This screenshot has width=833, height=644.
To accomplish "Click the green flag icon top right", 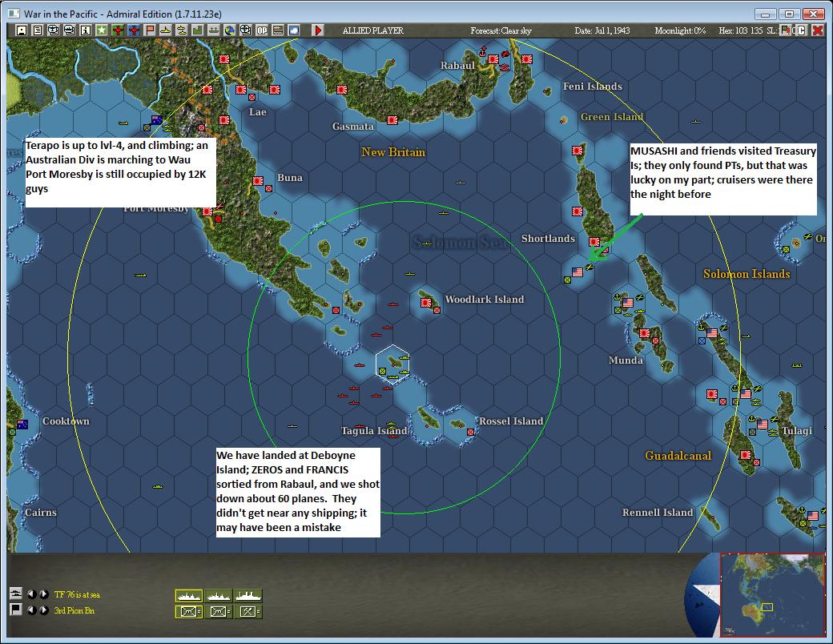I will click(786, 30).
